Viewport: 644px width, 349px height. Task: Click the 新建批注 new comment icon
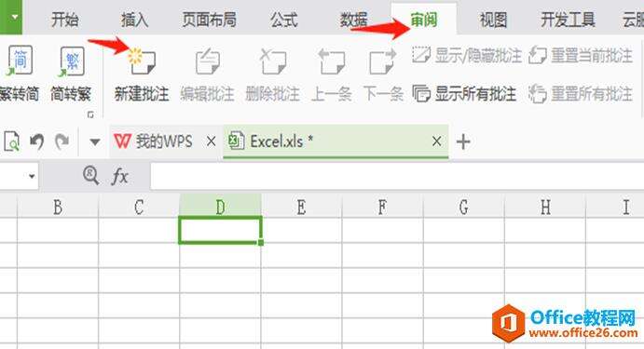point(142,61)
